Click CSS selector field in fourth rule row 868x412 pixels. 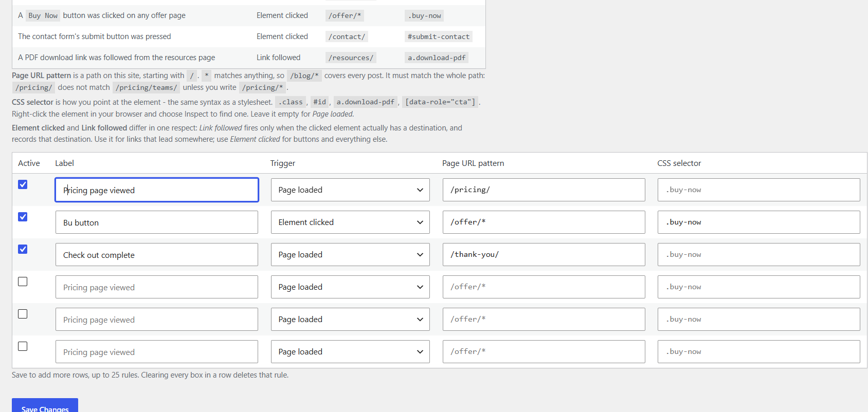pos(758,287)
